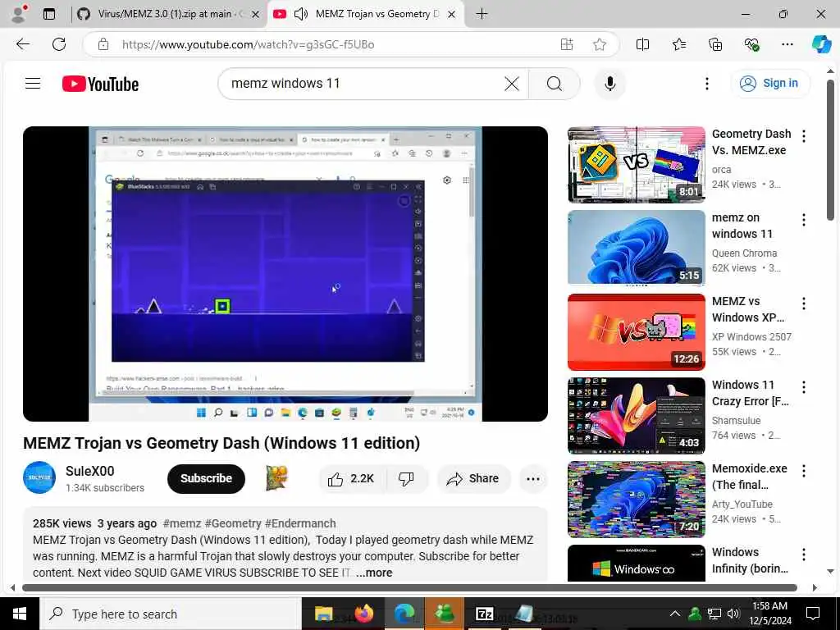The height and width of the screenshot is (630, 840).
Task: Open options for Windows Infinity video
Action: pyautogui.click(x=804, y=555)
